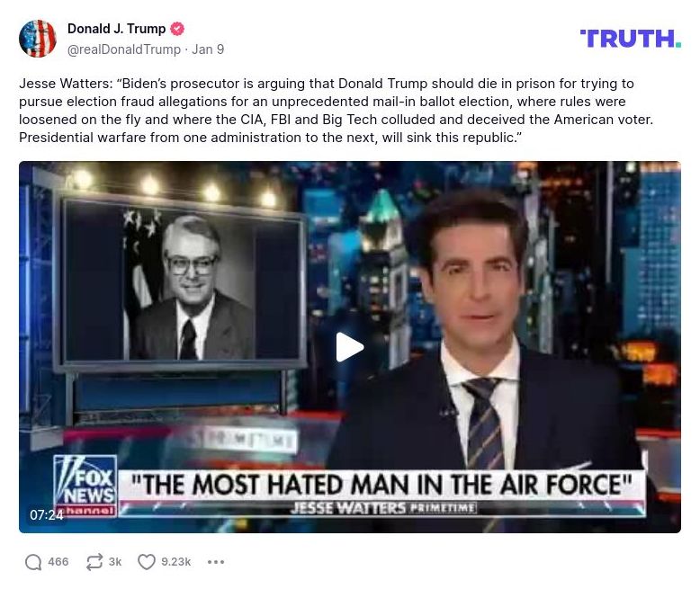Viewport: 700px width, 589px height.
Task: Click the Jesse Watters Primetime show label
Action: 383,508
